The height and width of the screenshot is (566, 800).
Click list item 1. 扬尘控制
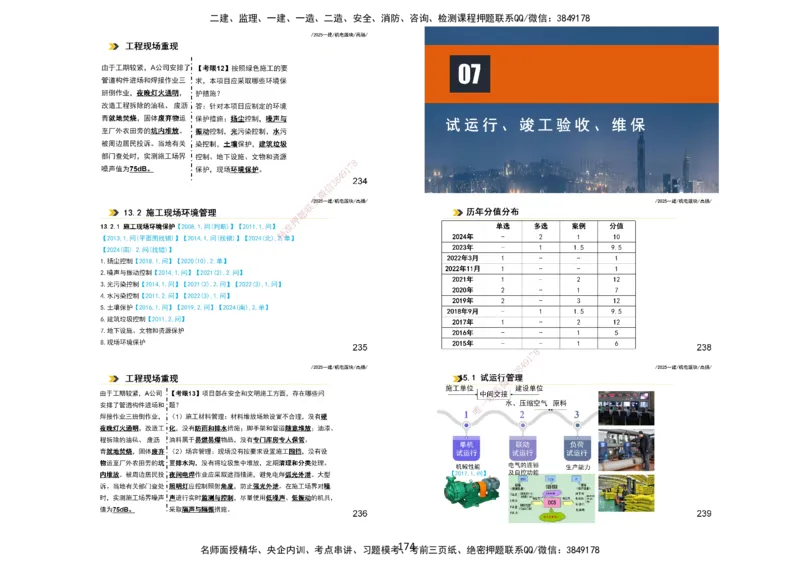pos(116,261)
